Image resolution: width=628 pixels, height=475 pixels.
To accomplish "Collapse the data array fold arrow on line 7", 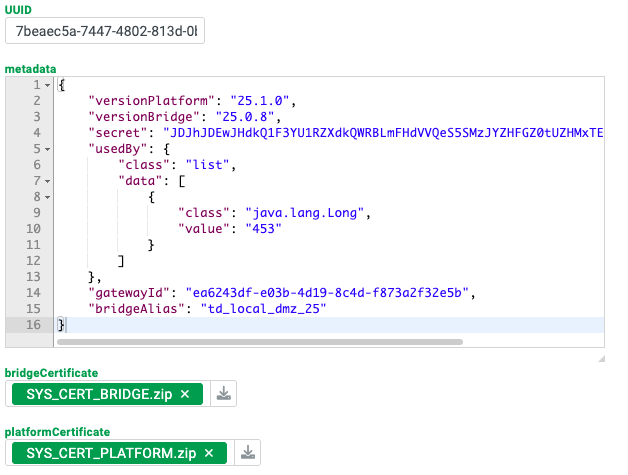I will pyautogui.click(x=47, y=181).
